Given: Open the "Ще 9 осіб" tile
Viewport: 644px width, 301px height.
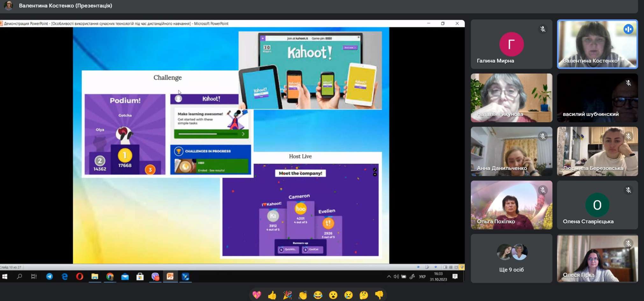Looking at the screenshot, I should point(512,258).
